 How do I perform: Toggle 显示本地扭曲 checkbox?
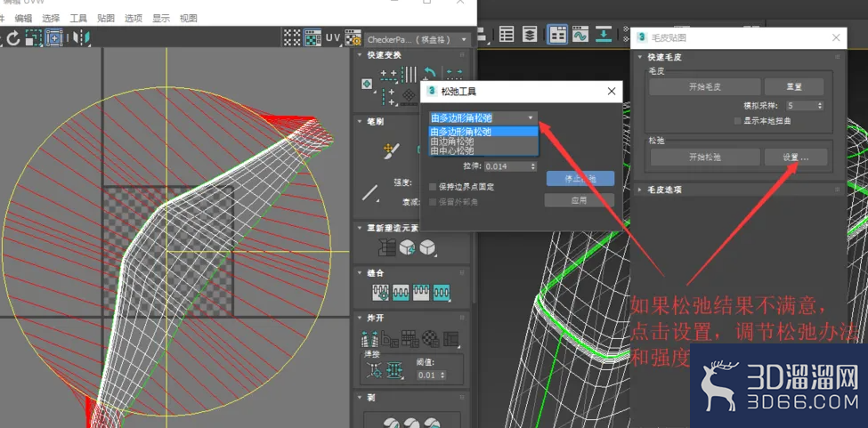(737, 120)
